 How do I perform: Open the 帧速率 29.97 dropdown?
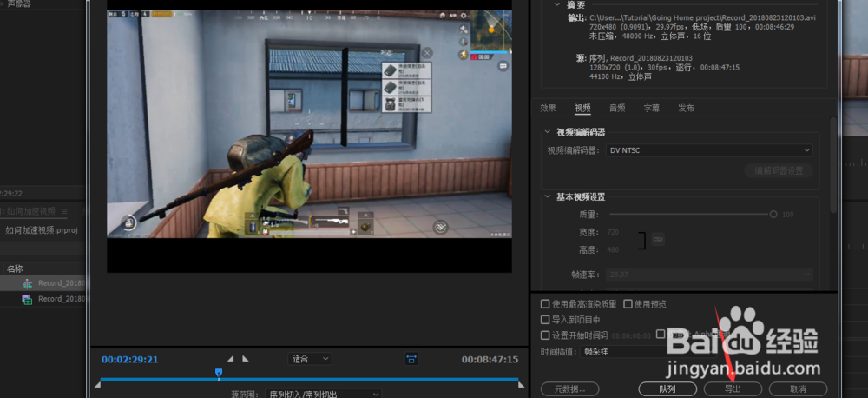[709, 275]
